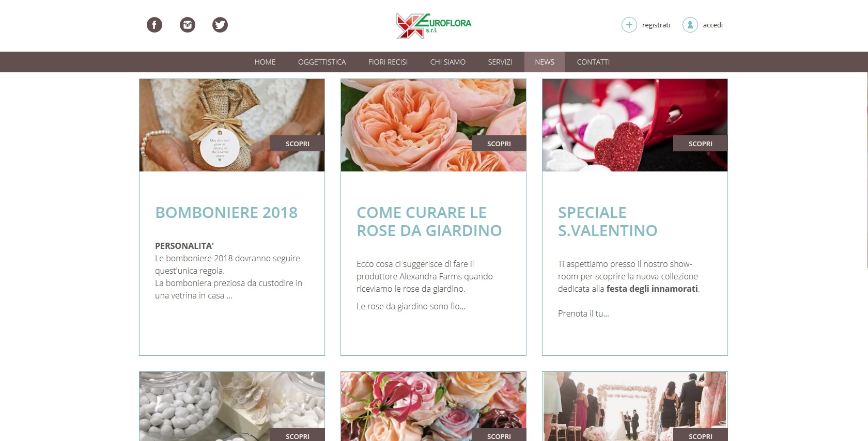Open the FIORI RECISI menu
Viewport: 868px width, 441px height.
tap(388, 62)
